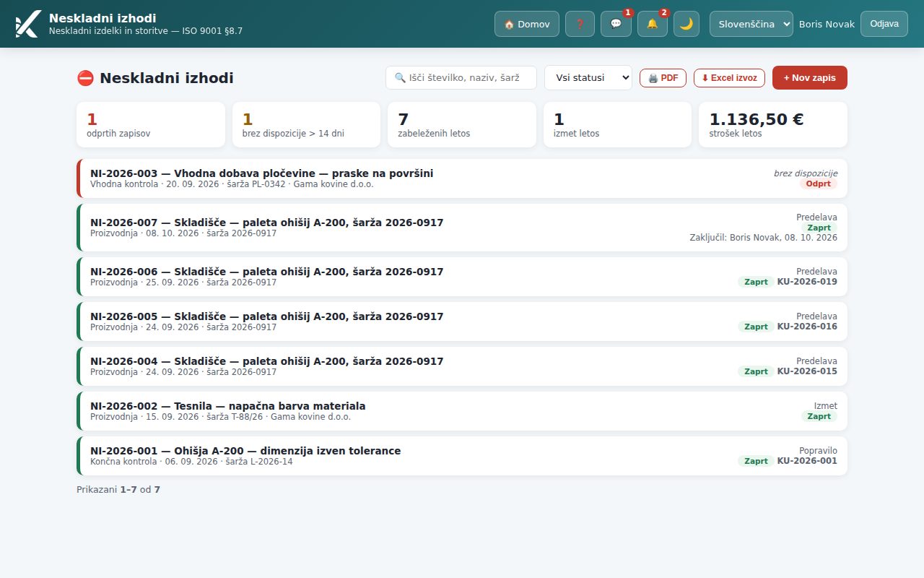Open record NI-2026-003 Vhodna dobava pločevine
The image size is (924, 578).
point(462,178)
